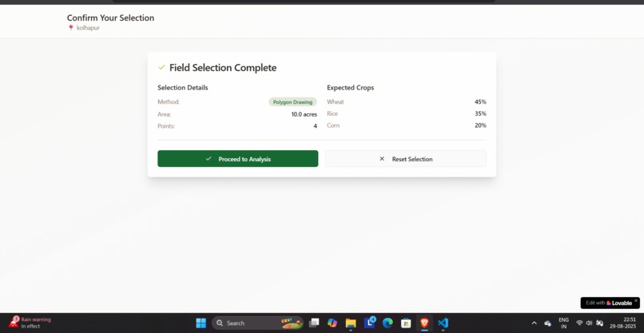Click the Rice 35% value
Screen dimensions: 644x333
(480, 113)
